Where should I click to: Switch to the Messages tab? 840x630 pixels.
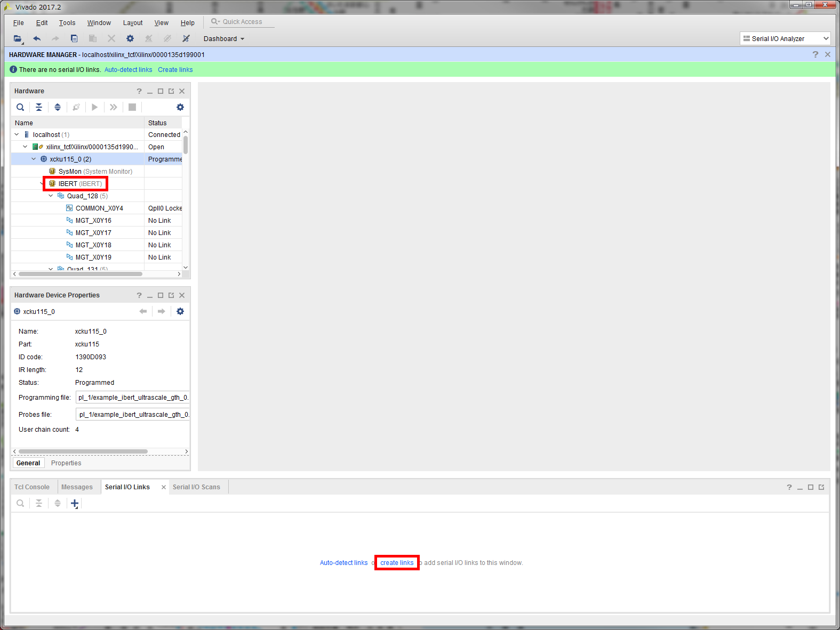[x=77, y=487]
